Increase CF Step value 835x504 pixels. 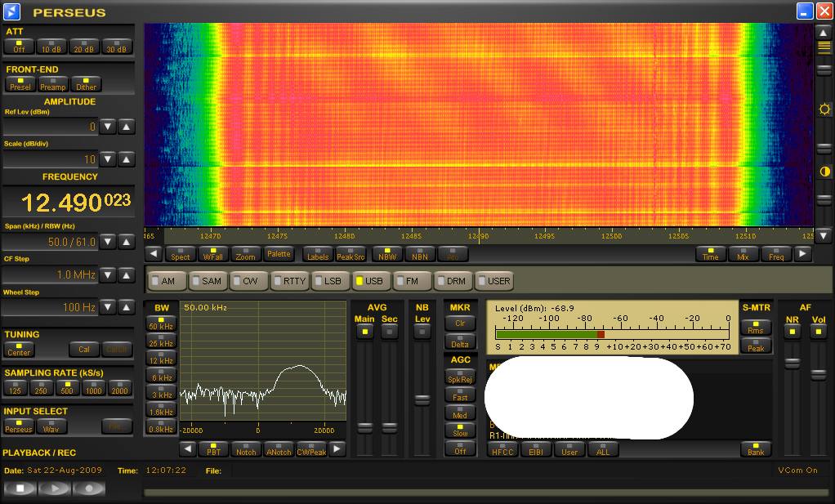126,274
